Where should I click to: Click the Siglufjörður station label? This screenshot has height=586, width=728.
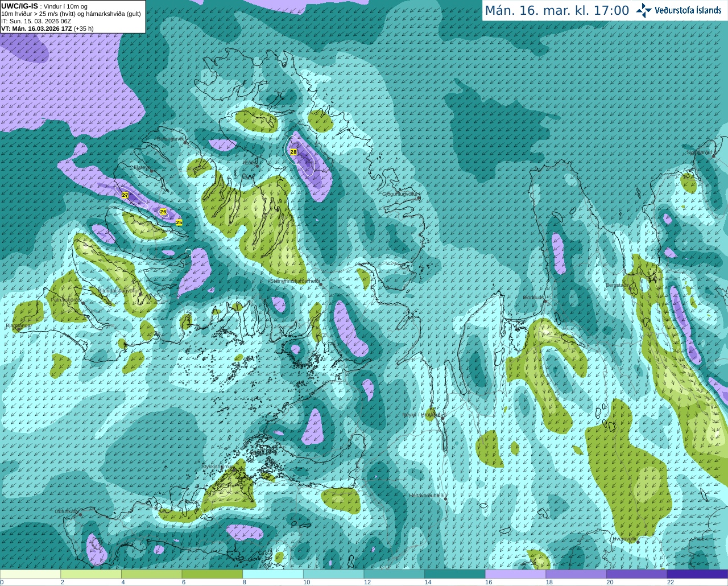pos(699,152)
